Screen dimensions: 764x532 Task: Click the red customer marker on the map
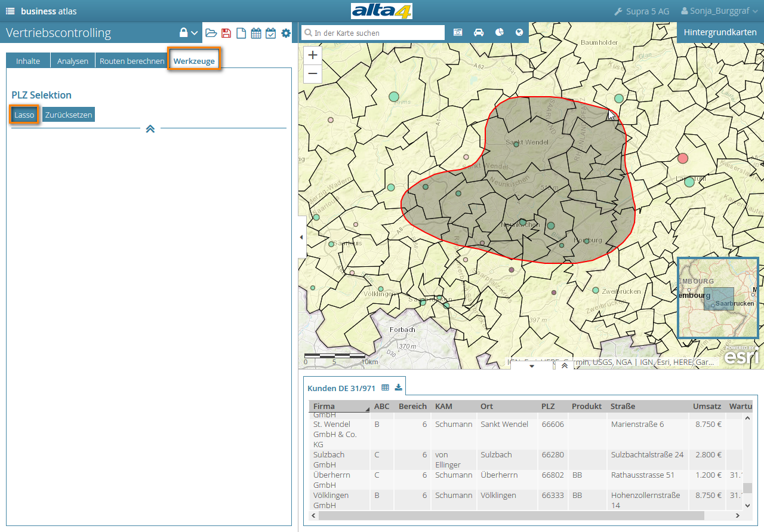[x=683, y=158]
